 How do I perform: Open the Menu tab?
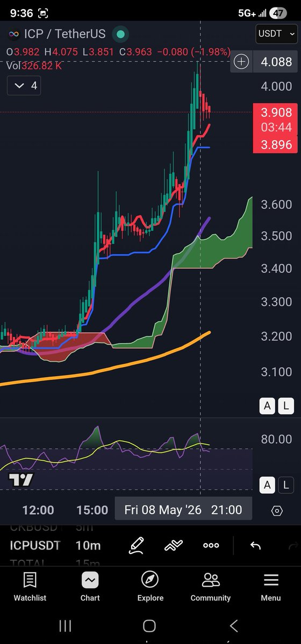[271, 586]
